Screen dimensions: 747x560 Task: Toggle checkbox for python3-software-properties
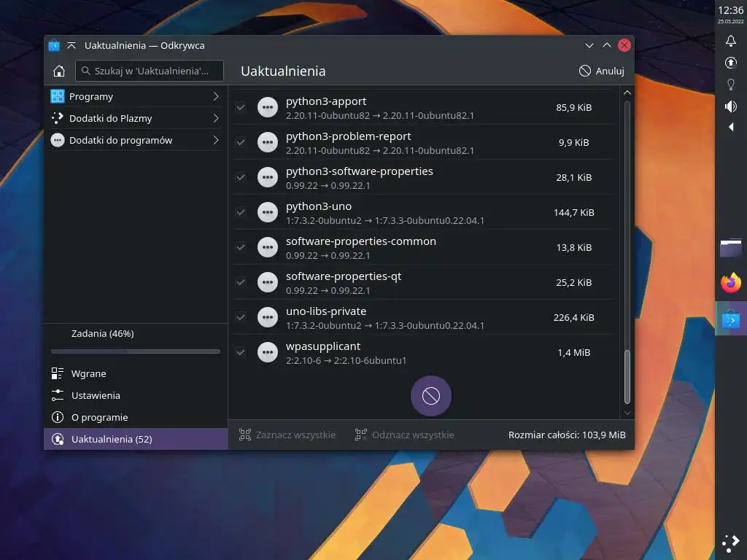[x=241, y=177]
